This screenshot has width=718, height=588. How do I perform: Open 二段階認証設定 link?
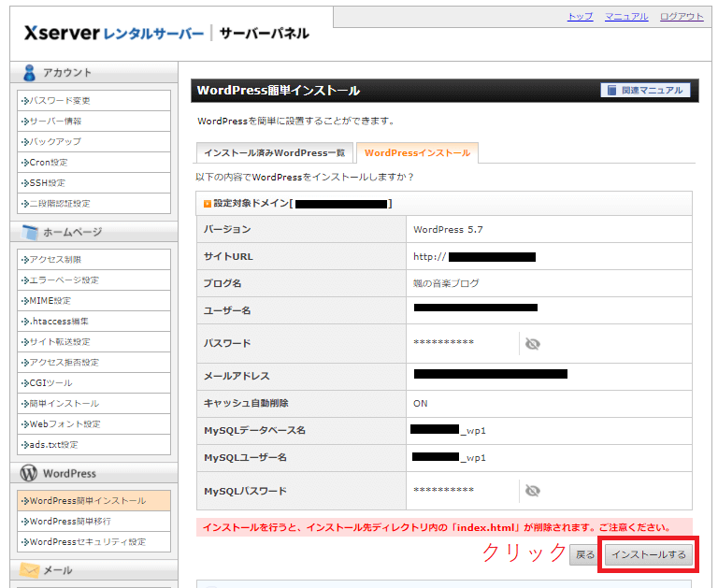(93, 204)
